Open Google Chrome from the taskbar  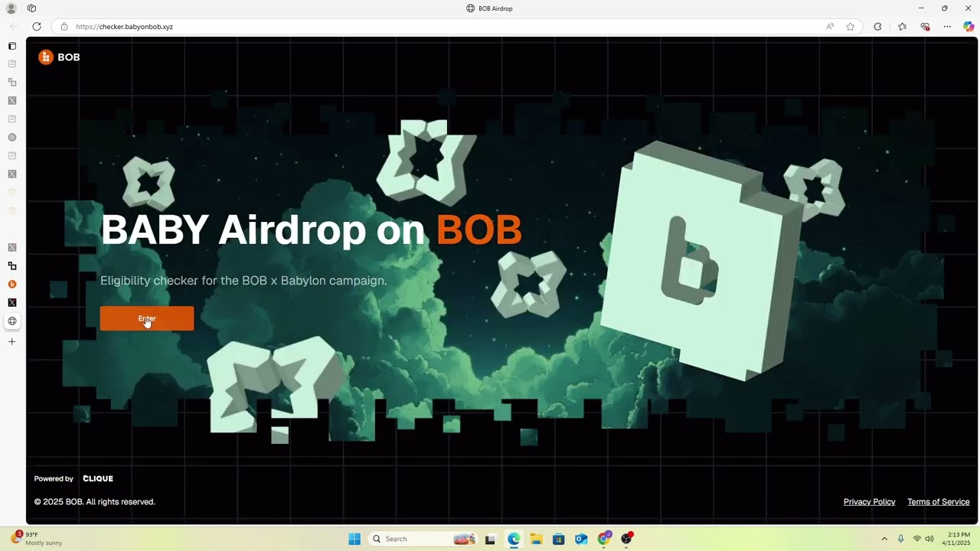(604, 539)
